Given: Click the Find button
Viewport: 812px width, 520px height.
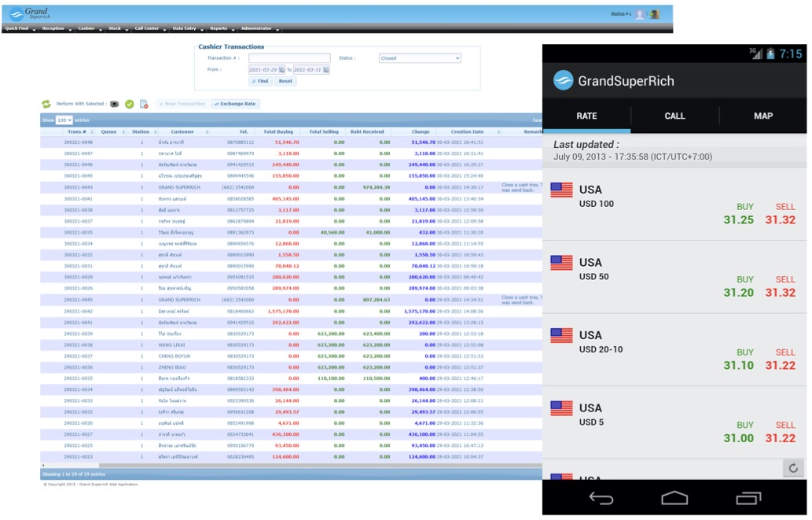Looking at the screenshot, I should tap(260, 81).
